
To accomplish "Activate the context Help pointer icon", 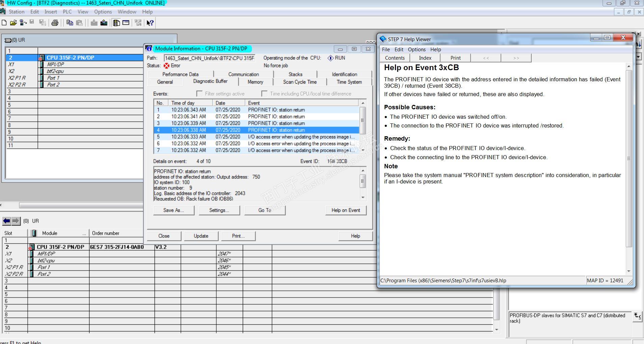I will click(x=150, y=23).
